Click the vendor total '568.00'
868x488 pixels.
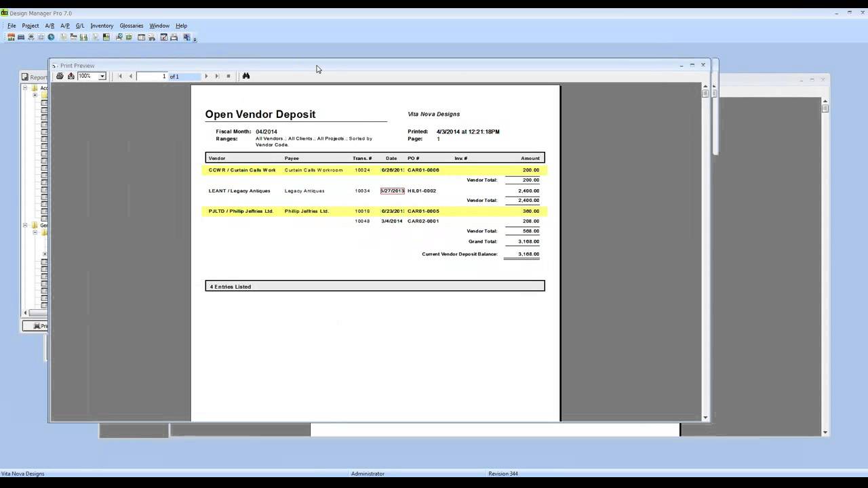tap(531, 231)
